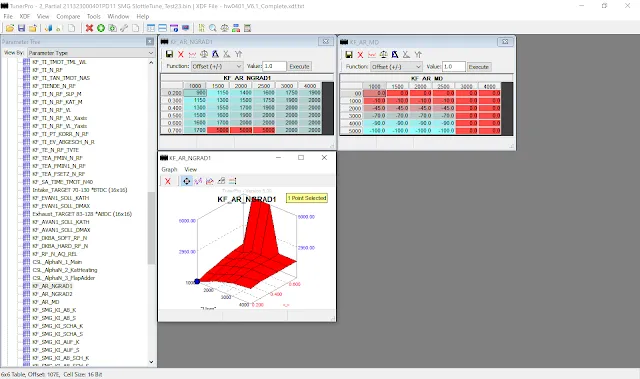Close the KF_AR_NGRAD1 table window

(x=326, y=41)
